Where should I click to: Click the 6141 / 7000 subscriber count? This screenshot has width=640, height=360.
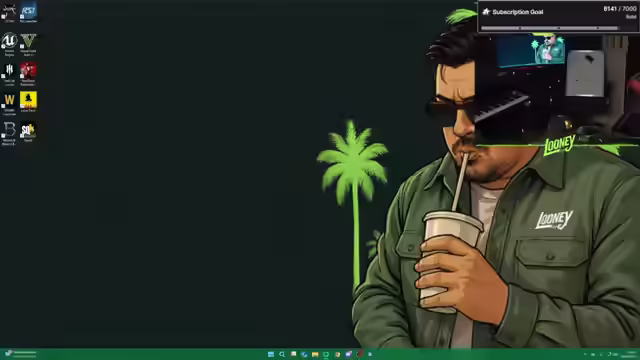pyautogui.click(x=619, y=9)
